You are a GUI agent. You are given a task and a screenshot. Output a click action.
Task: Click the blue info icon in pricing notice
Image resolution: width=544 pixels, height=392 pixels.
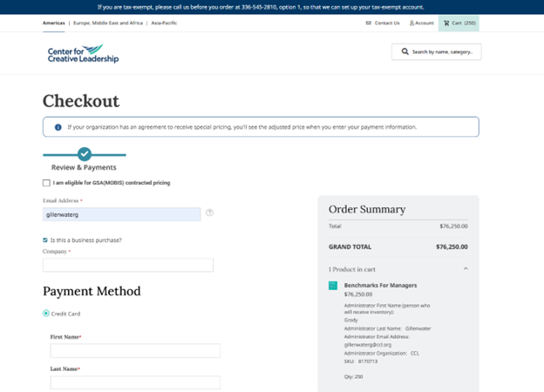[58, 127]
